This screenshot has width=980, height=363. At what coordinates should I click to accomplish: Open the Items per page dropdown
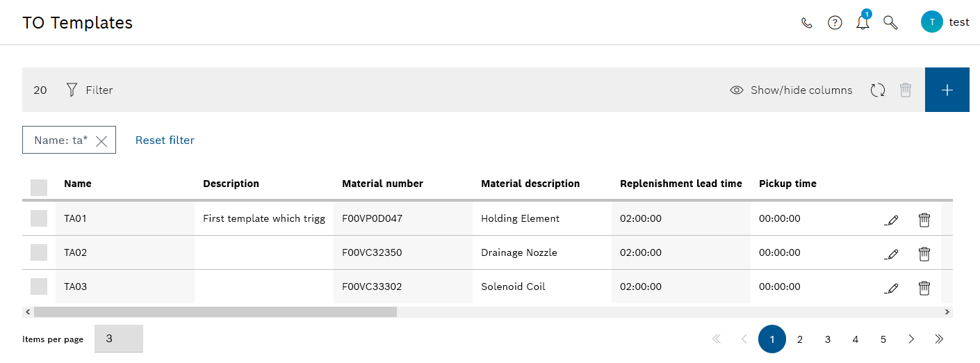click(x=119, y=339)
